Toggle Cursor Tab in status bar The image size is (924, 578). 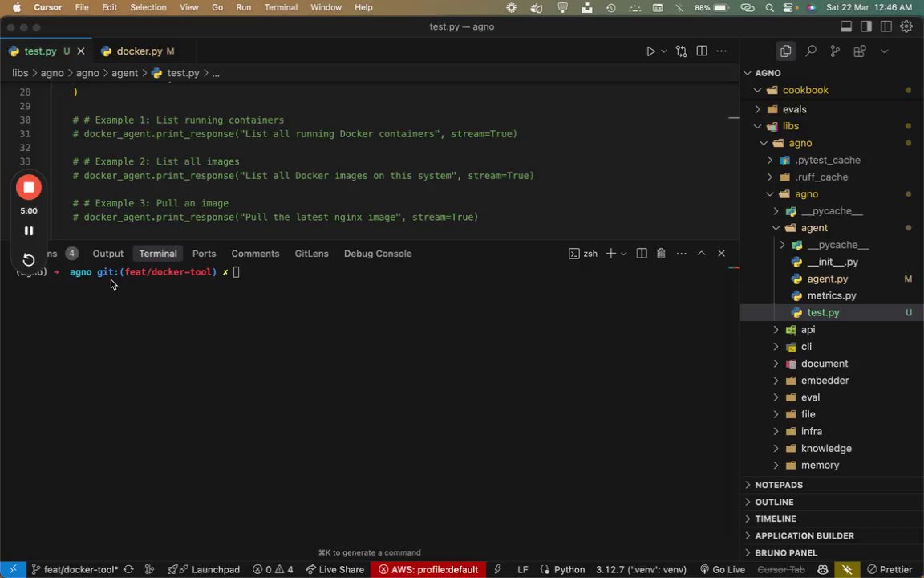(x=780, y=570)
